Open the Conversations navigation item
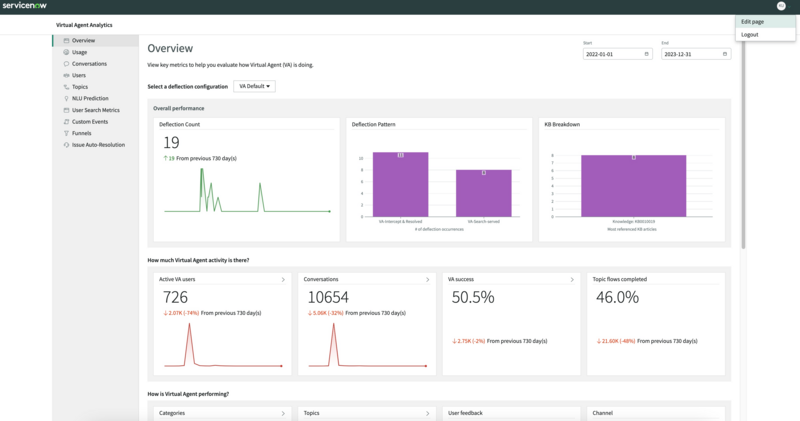800x421 pixels. pyautogui.click(x=95, y=64)
